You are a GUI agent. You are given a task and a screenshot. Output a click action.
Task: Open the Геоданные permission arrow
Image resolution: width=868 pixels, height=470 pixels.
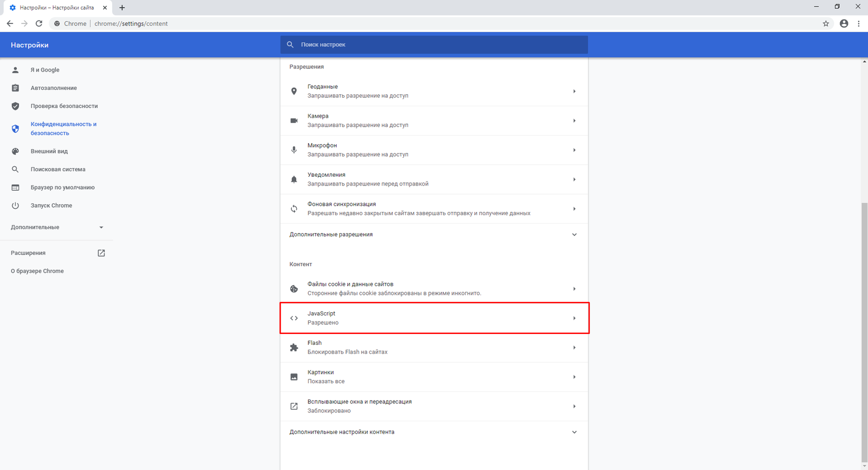(x=574, y=91)
